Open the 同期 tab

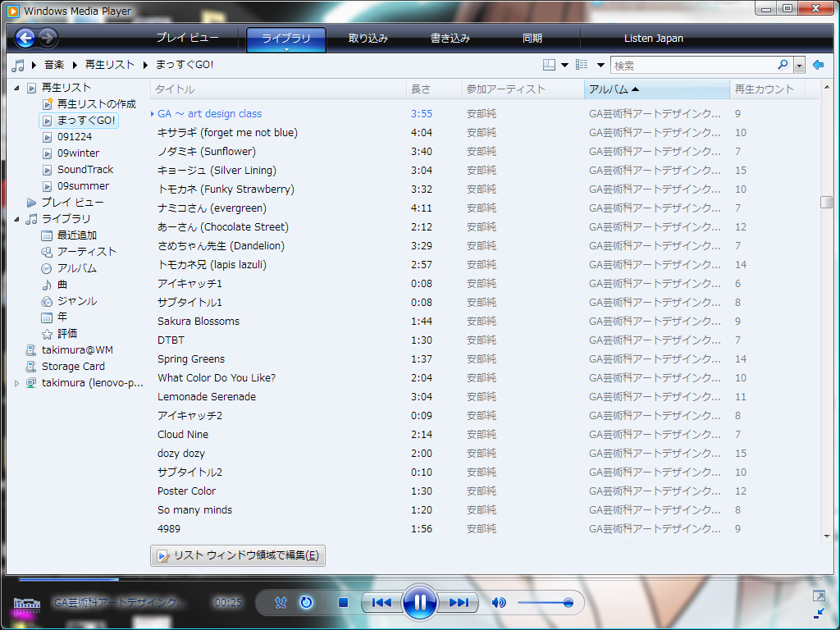tap(532, 38)
